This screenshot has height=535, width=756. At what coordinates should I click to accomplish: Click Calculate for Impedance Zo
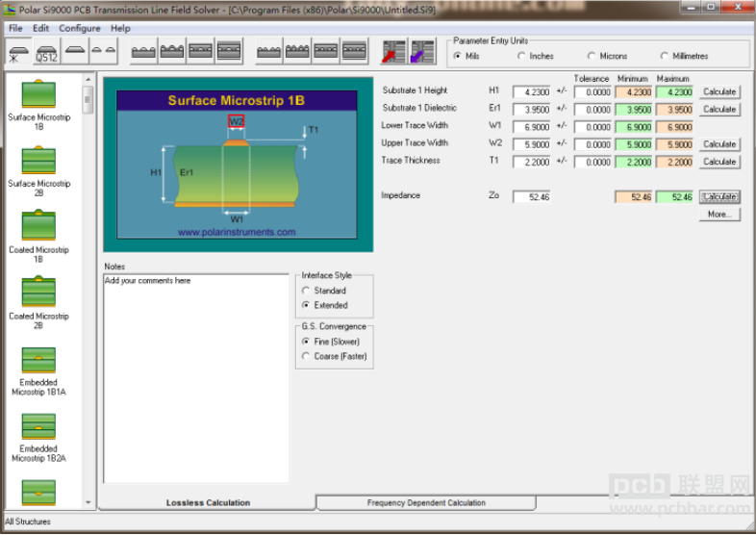[719, 197]
